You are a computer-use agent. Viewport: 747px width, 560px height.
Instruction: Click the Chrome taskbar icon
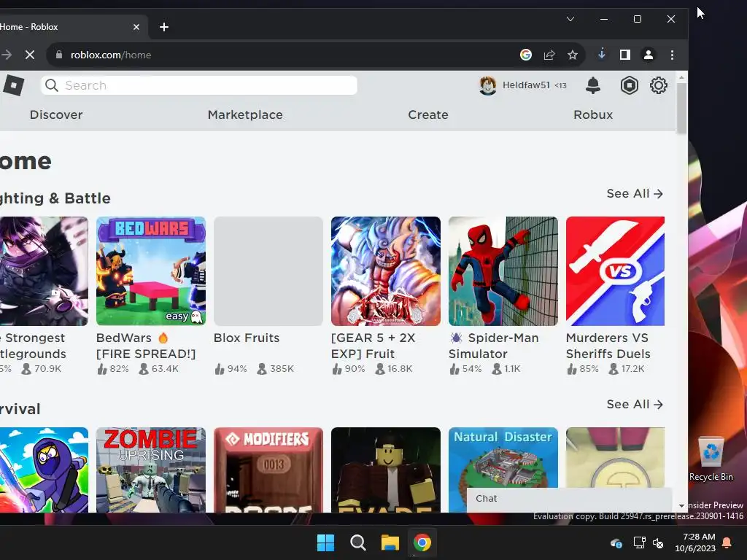pos(422,542)
